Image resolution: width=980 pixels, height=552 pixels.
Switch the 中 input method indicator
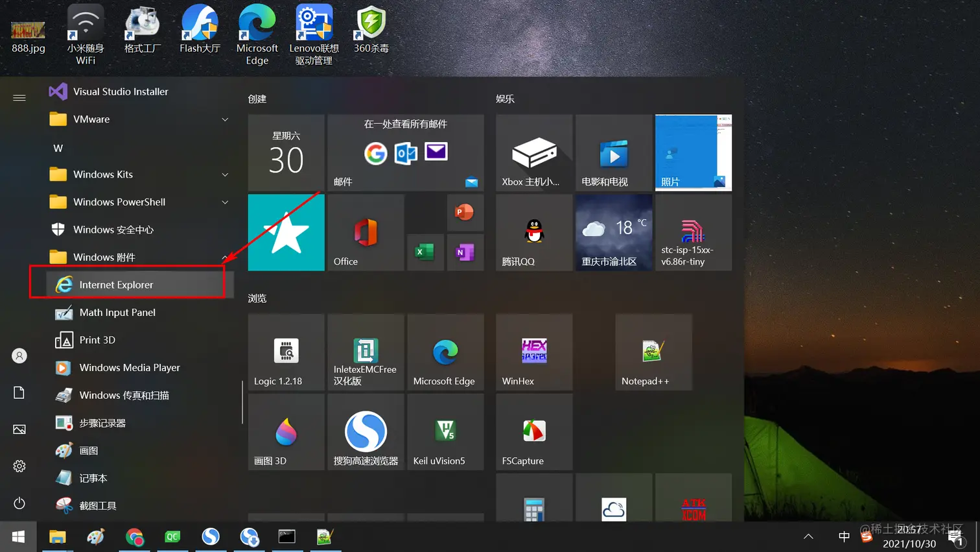coord(844,536)
